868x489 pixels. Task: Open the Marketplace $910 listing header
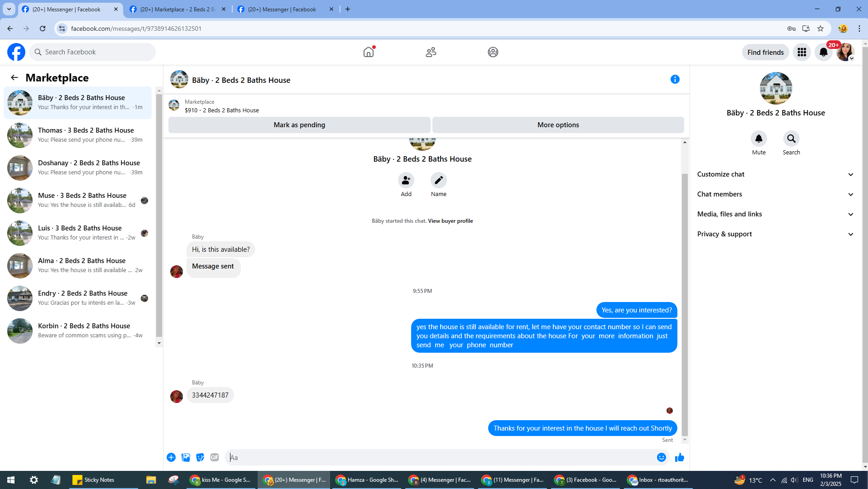tap(222, 106)
